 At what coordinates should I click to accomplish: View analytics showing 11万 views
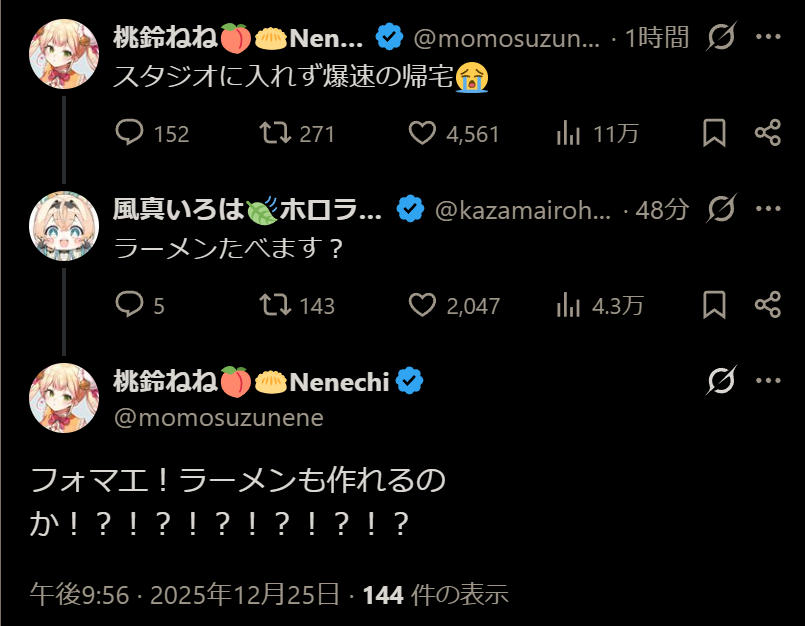(569, 133)
